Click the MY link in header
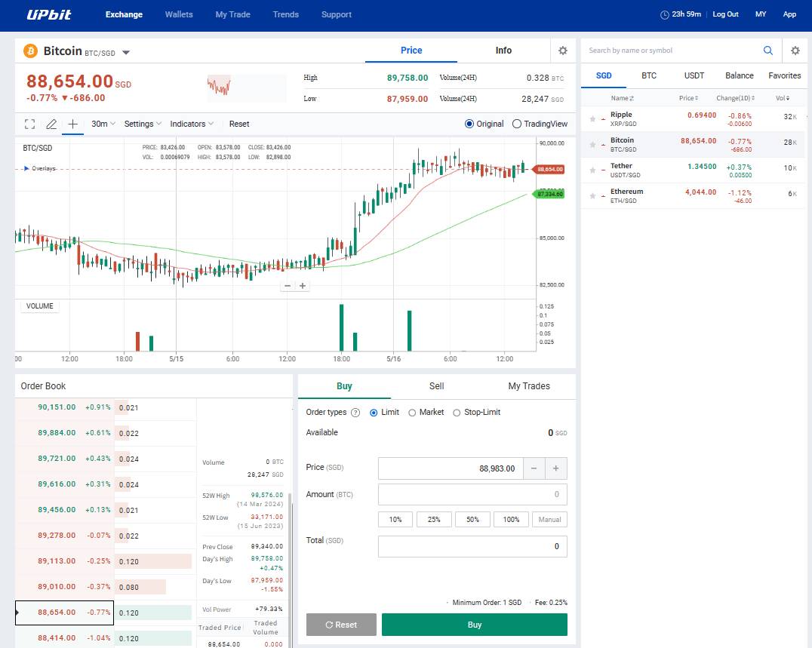812x648 pixels. pos(761,14)
